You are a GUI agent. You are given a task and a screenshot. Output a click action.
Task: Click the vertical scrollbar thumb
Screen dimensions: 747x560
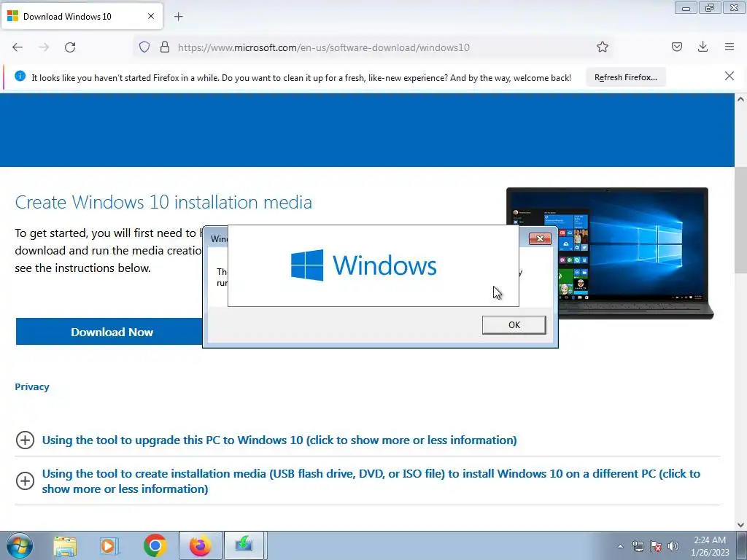(740, 220)
